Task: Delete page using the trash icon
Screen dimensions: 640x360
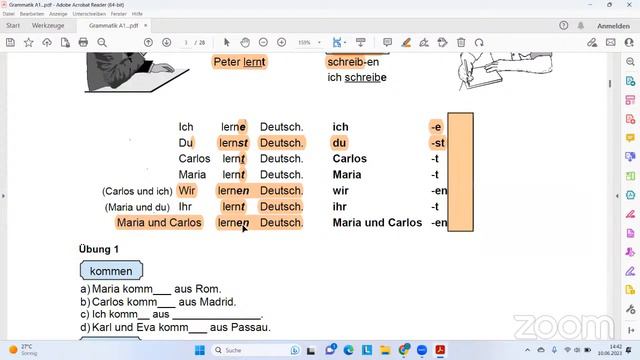Action: tap(461, 42)
